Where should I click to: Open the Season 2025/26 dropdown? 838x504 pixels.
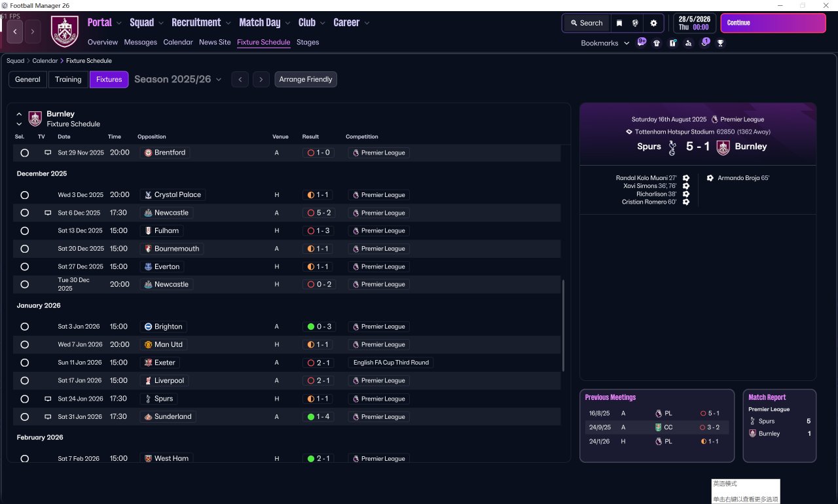[x=178, y=79]
